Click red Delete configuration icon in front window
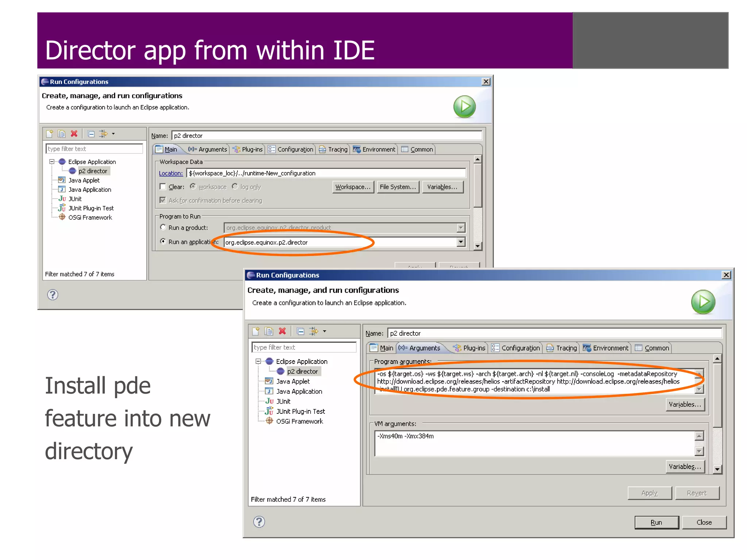The image size is (747, 560). [282, 331]
